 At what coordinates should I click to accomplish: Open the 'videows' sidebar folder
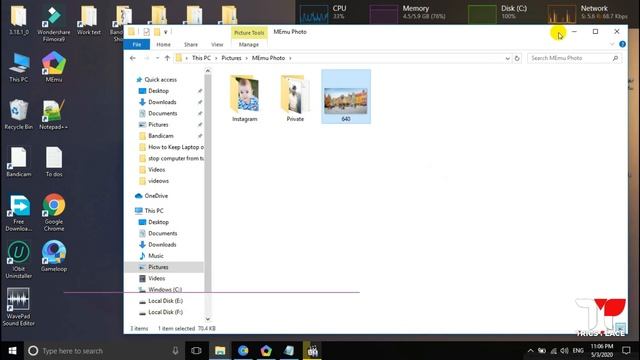pyautogui.click(x=158, y=181)
